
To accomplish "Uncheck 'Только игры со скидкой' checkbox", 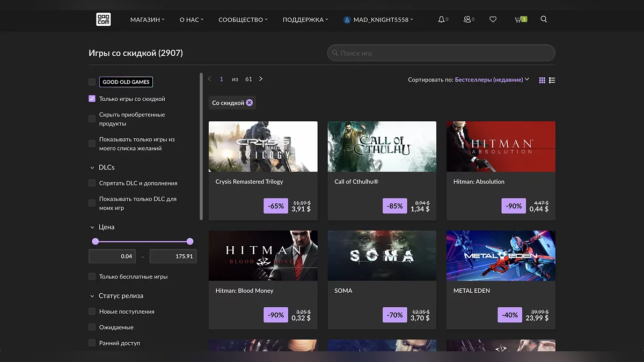I will [x=92, y=99].
